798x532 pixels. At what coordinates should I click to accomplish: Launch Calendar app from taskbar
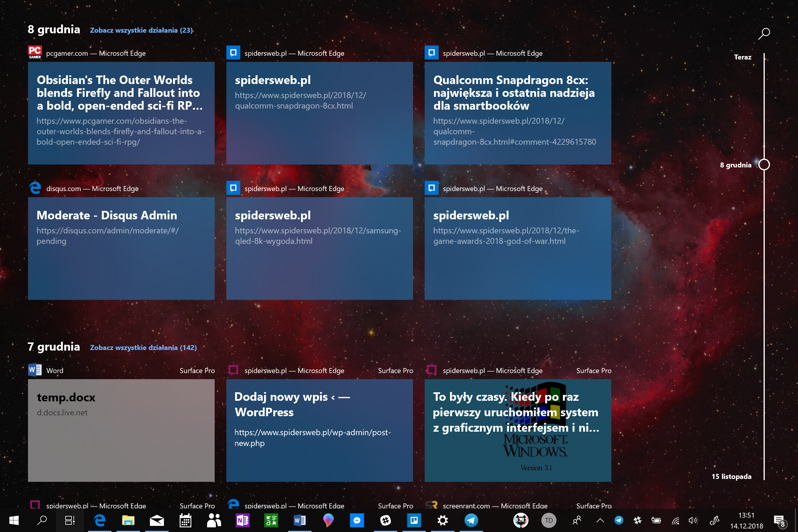coord(185,520)
